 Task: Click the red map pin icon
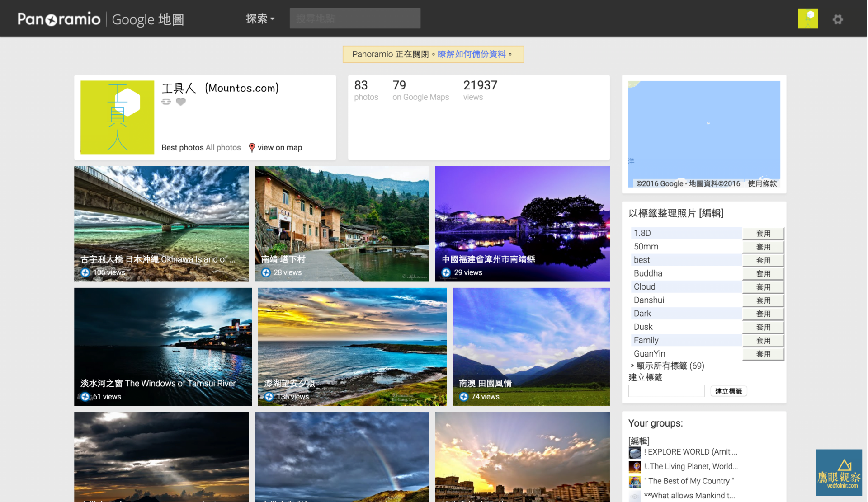[x=252, y=148]
